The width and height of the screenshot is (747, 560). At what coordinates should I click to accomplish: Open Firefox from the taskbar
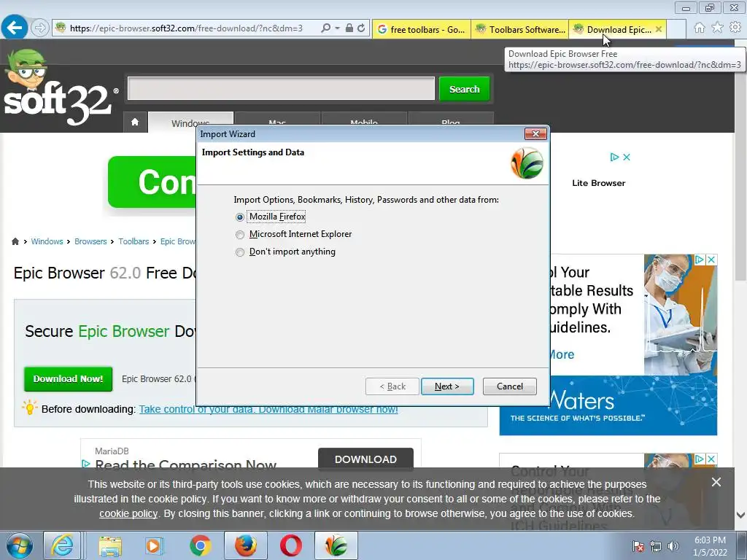pos(245,545)
